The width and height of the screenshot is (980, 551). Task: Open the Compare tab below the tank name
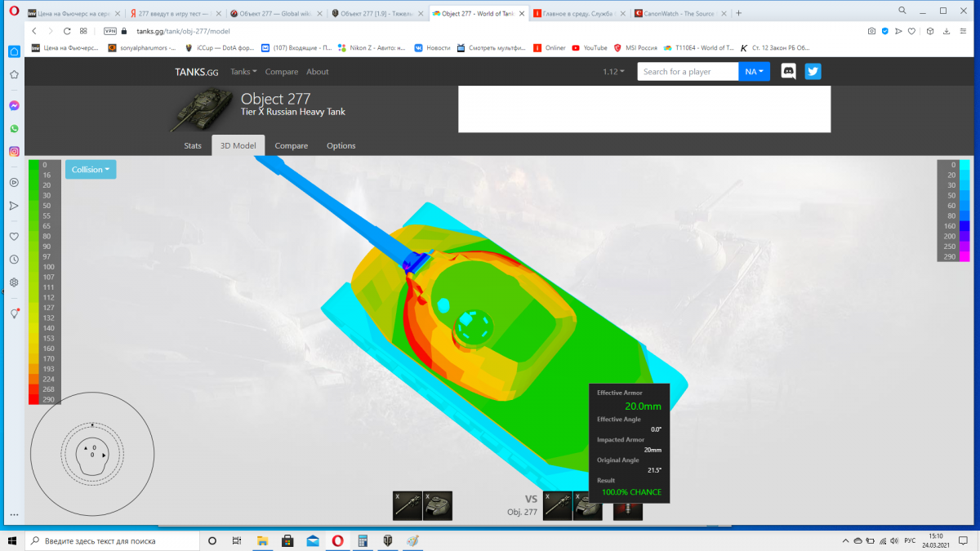[292, 145]
